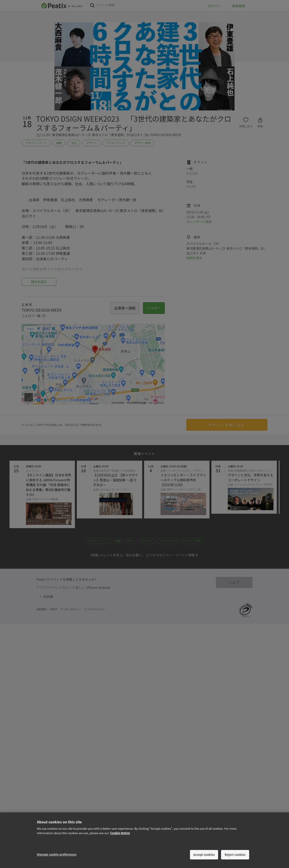The image size is (289, 868).
Task: Open the DMCA footer link
Action: click(x=54, y=609)
